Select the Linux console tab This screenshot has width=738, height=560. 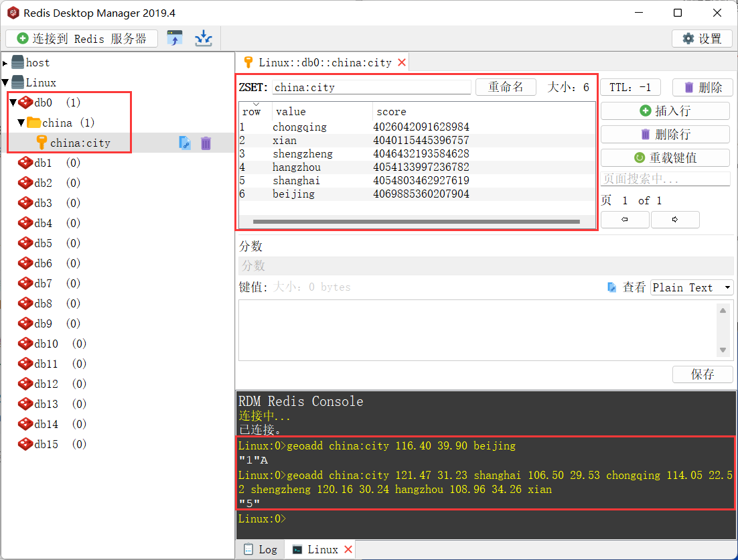coord(315,549)
